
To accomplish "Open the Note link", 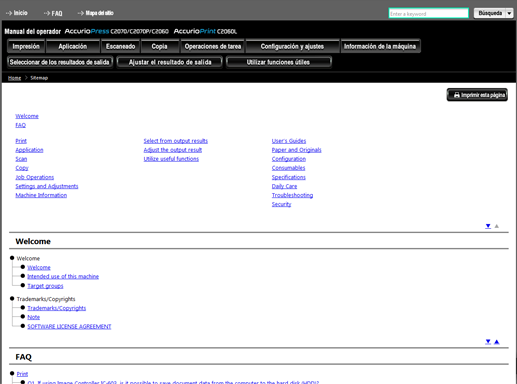I will coord(34,317).
